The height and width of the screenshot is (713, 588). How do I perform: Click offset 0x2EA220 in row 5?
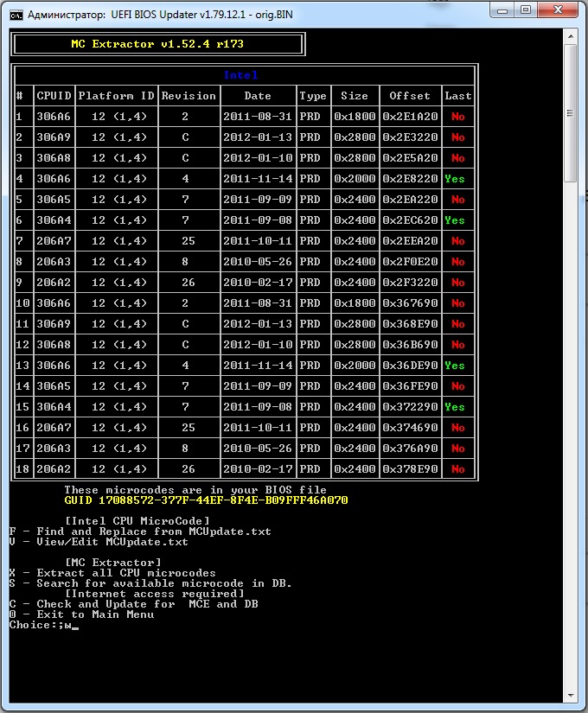[410, 200]
